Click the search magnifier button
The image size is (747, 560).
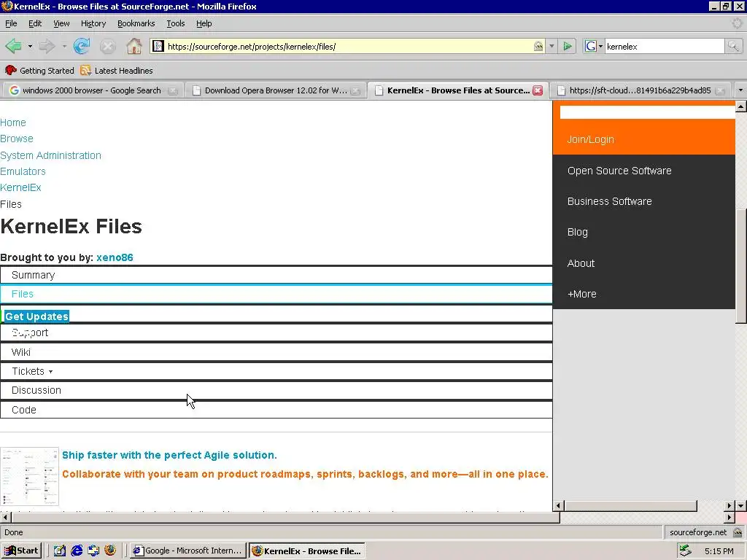(x=732, y=46)
